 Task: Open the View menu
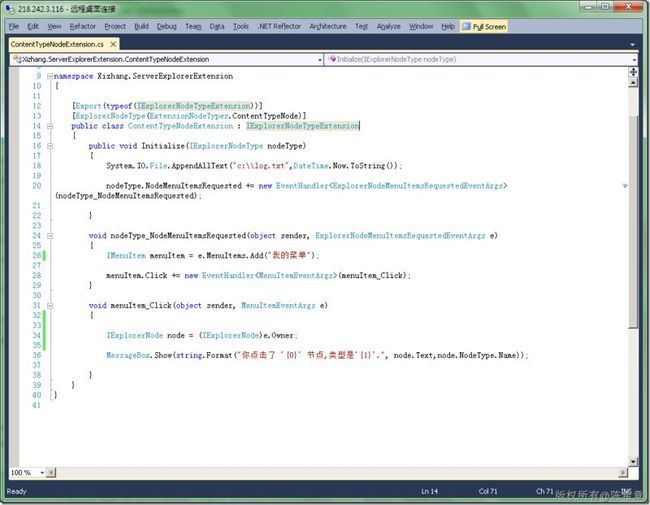tap(54, 27)
